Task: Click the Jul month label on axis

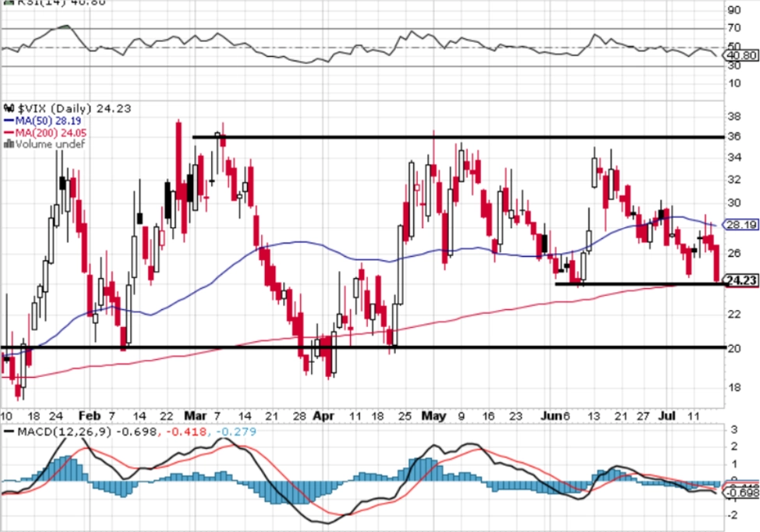Action: 667,416
